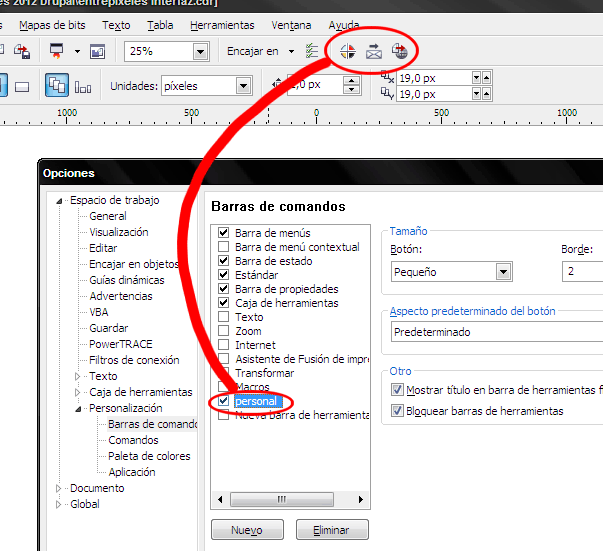Screen dimensions: 603x551
Task: Uncheck the personal toolbar checkbox
Action: tap(223, 401)
